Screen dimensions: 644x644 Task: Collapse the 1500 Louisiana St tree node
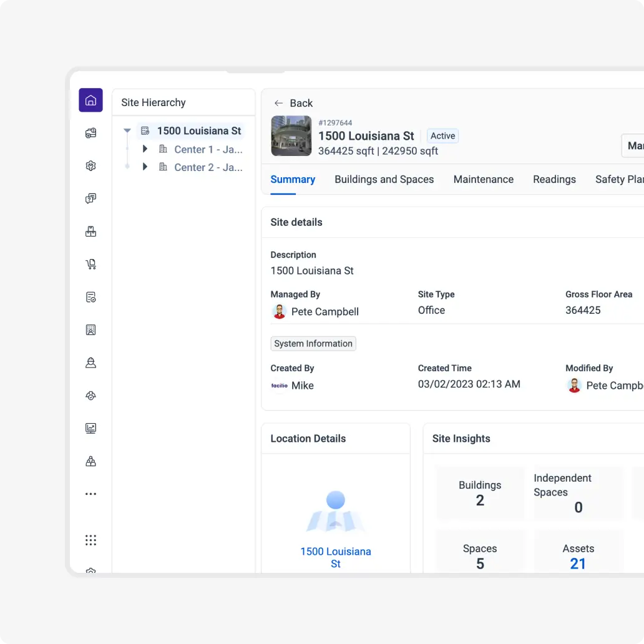coord(127,131)
